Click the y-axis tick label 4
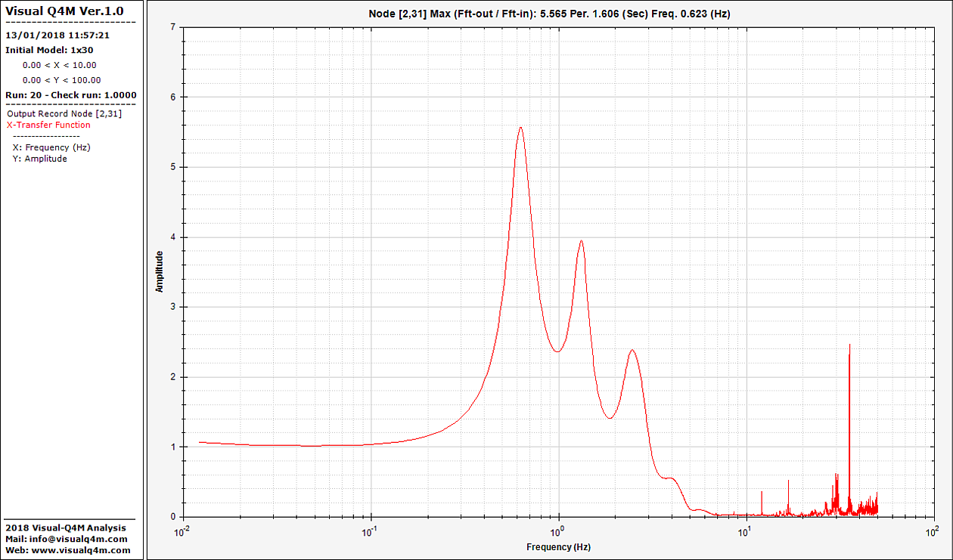Image resolution: width=953 pixels, height=560 pixels. point(173,237)
